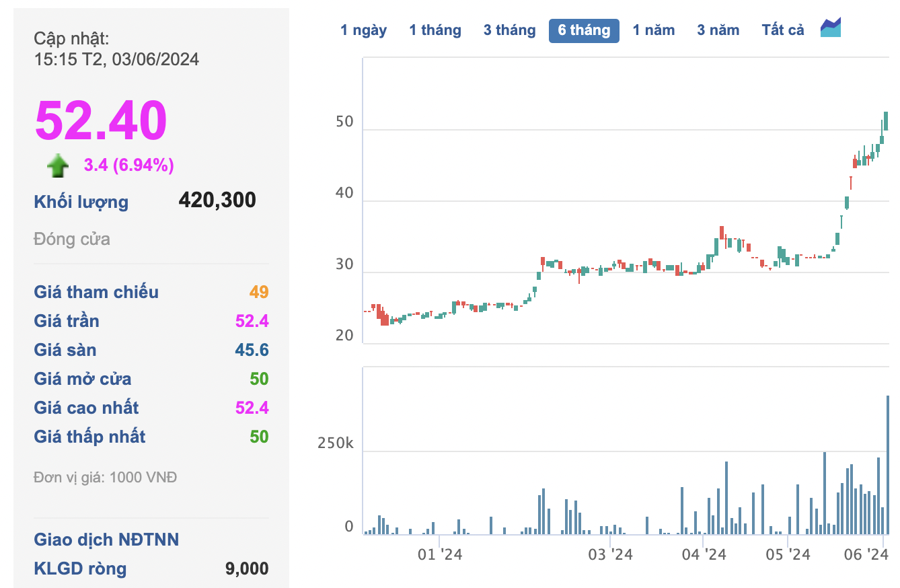Click the 20 price axis label
Image resolution: width=900 pixels, height=588 pixels.
tap(344, 335)
